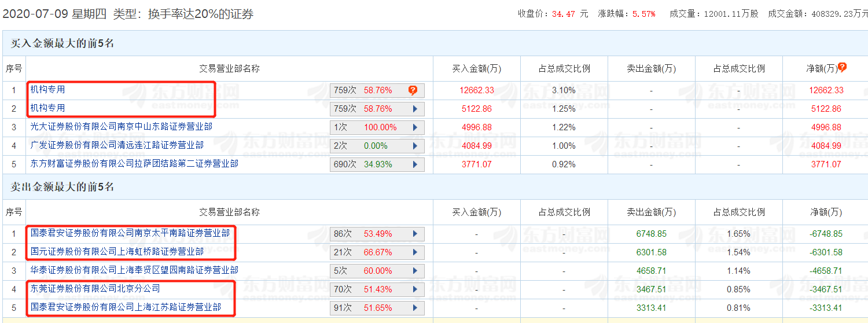Click the buy amount cell 4996.88 under 买入金额

click(x=477, y=127)
